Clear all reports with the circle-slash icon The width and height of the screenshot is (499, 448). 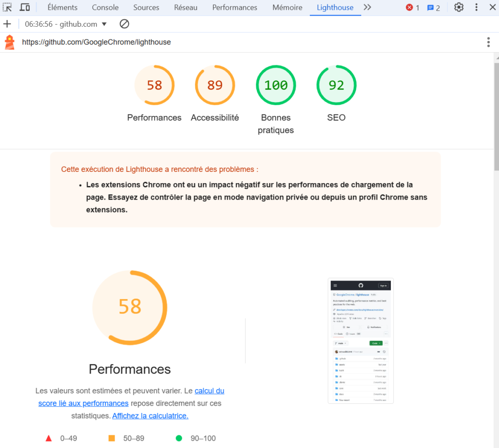pyautogui.click(x=124, y=24)
